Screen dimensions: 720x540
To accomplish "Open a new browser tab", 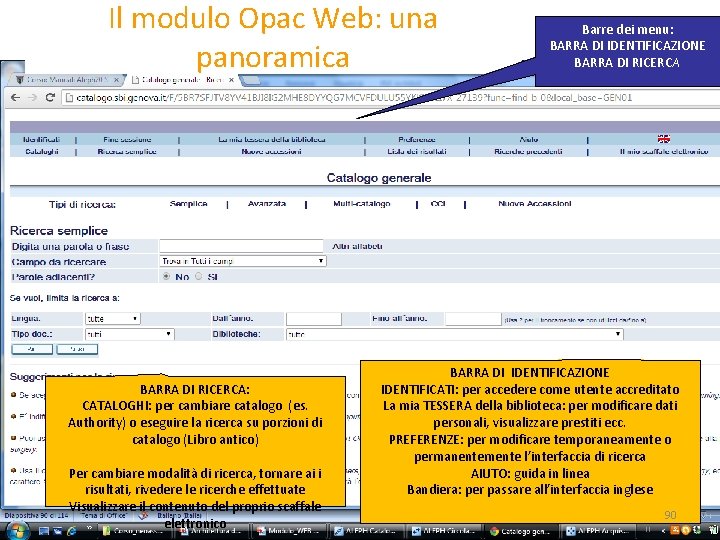I will [250, 81].
